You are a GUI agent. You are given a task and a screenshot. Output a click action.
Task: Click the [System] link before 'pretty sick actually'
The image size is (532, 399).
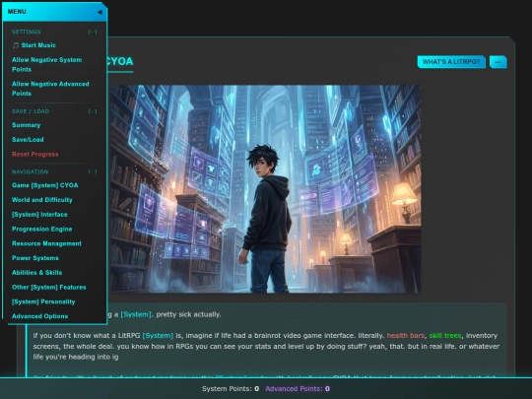(136, 314)
